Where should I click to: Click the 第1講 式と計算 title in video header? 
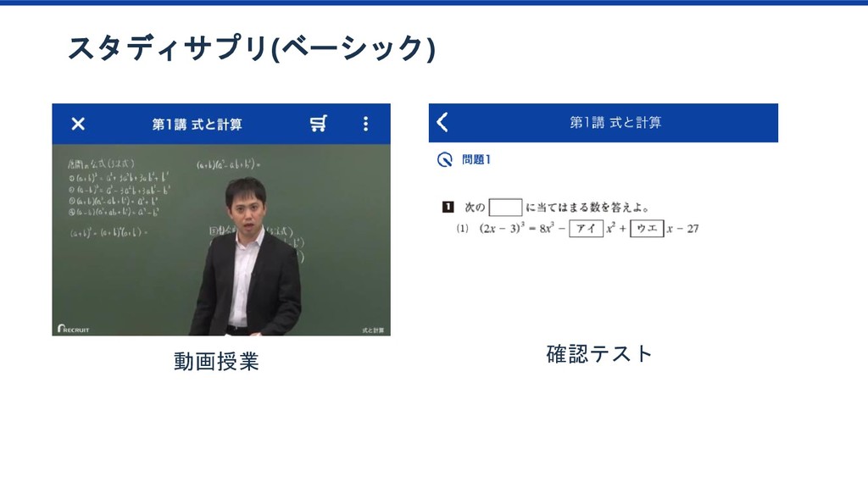coord(197,125)
